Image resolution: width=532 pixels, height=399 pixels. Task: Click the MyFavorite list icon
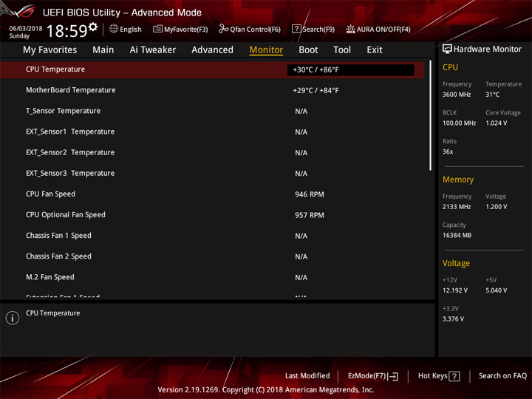click(157, 29)
